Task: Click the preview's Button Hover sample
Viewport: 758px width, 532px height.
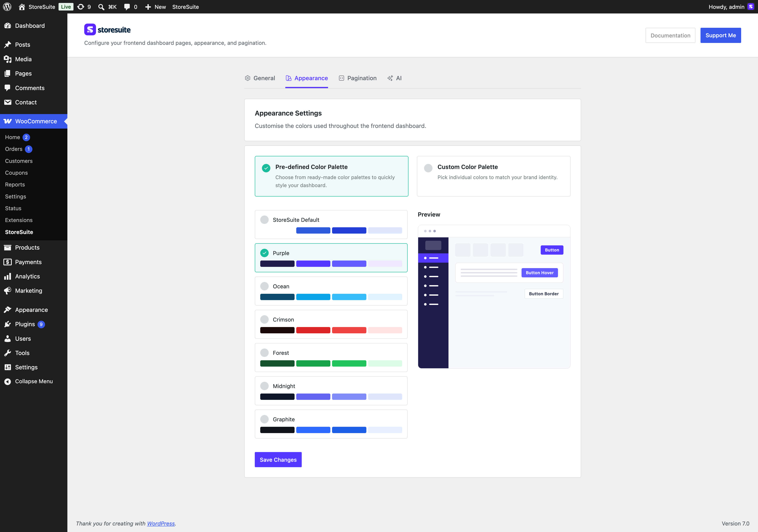Action: click(539, 273)
